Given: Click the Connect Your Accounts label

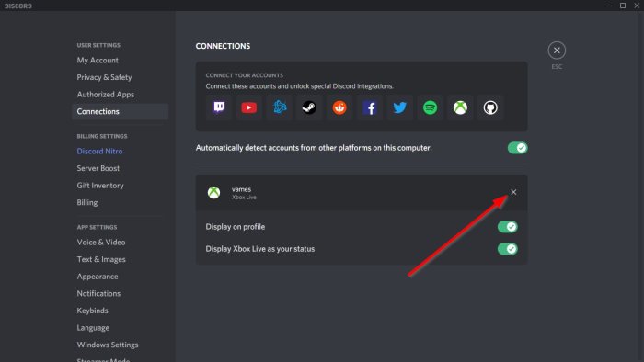Looking at the screenshot, I should [245, 75].
